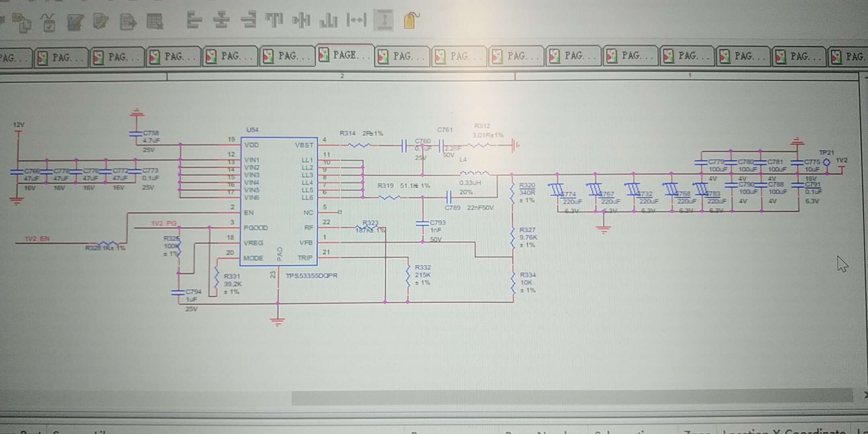Screen dimensions: 868x434
Task: Select the TP21 test point symbol
Action: 826,162
